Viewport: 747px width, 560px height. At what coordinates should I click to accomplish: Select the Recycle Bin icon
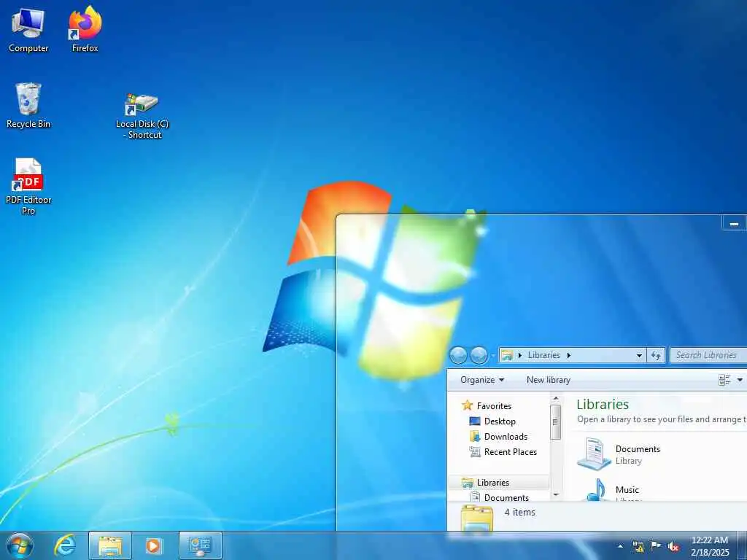(x=28, y=106)
